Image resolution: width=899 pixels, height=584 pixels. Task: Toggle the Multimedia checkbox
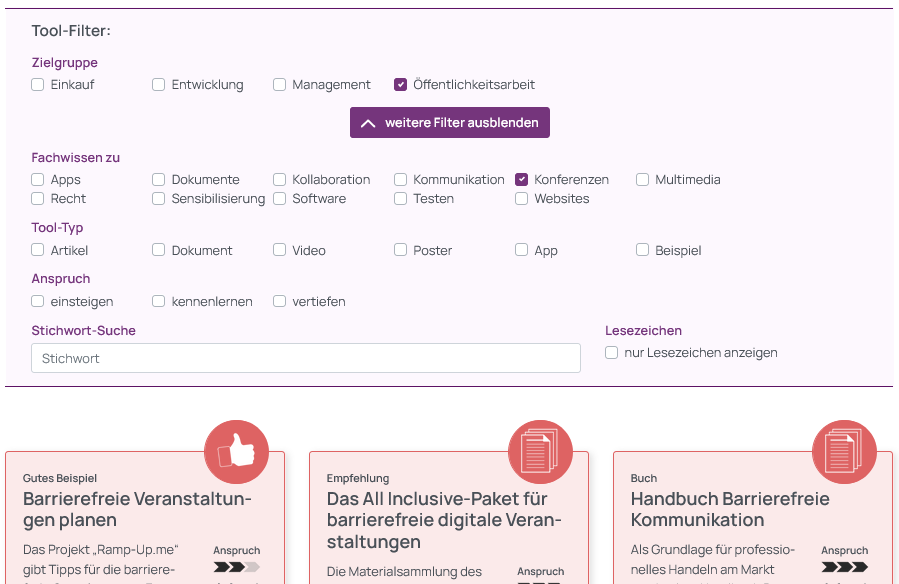click(x=642, y=180)
